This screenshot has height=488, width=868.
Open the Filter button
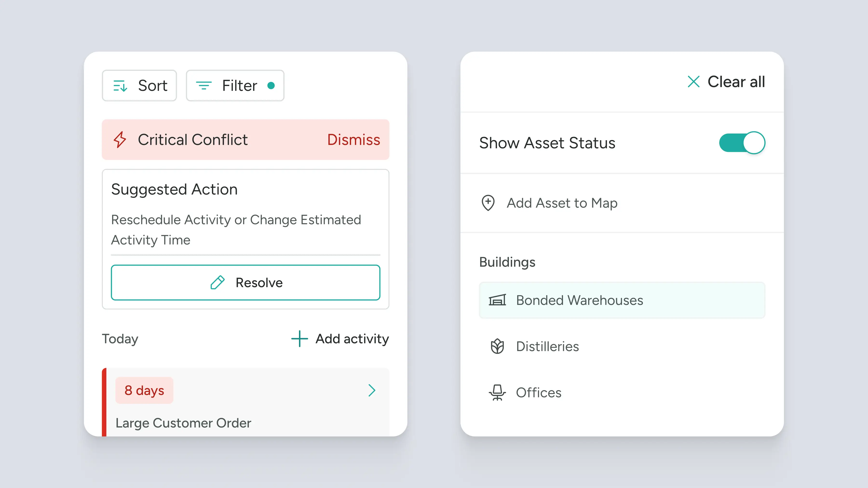235,86
